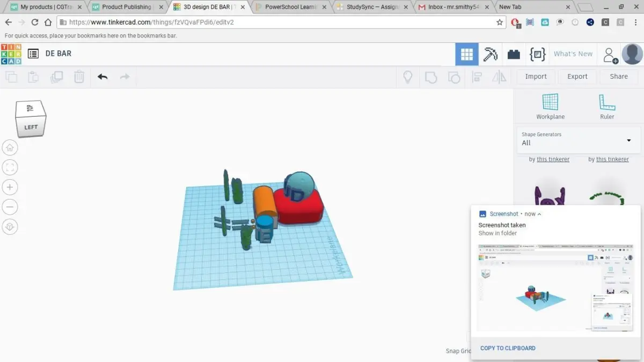
Task: Click the tinkercad.com address bar
Action: (281, 23)
